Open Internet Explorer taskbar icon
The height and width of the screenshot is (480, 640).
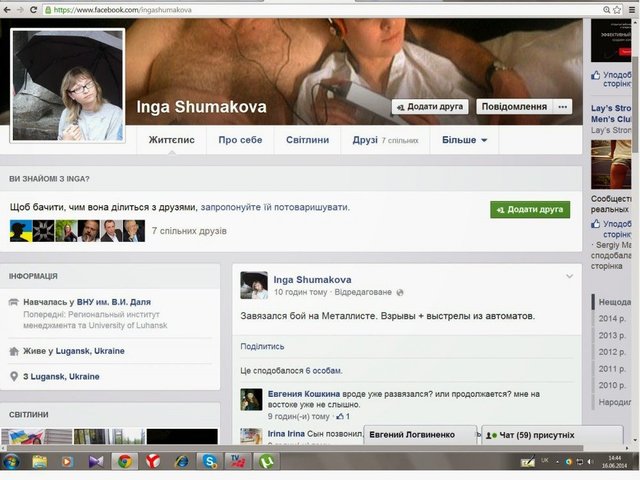tap(181, 462)
